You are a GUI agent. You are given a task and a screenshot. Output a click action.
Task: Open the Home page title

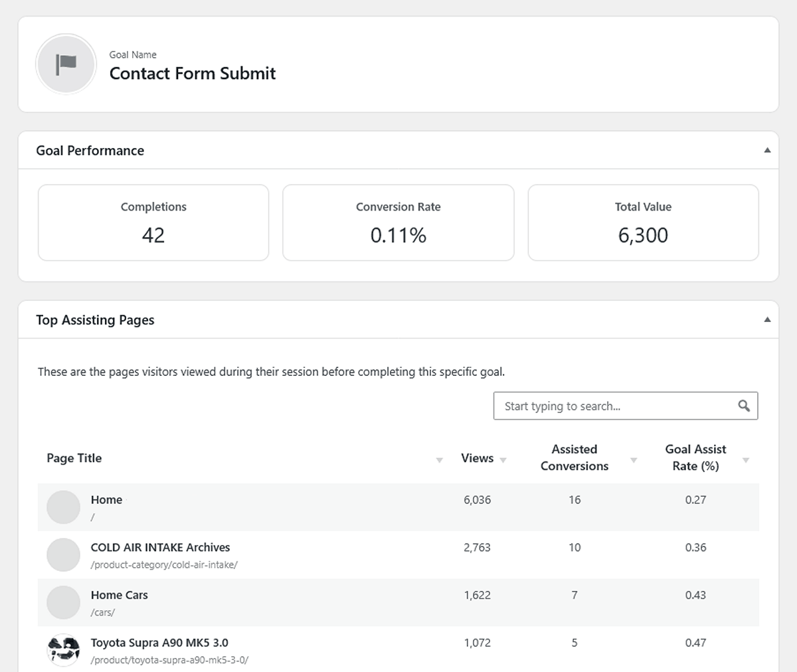(x=106, y=500)
